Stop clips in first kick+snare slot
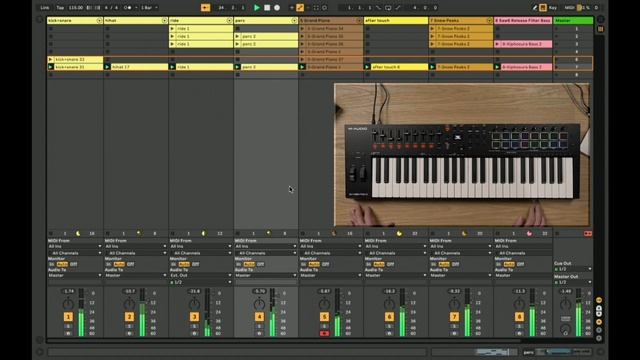This screenshot has width=640, height=360. coord(51,29)
